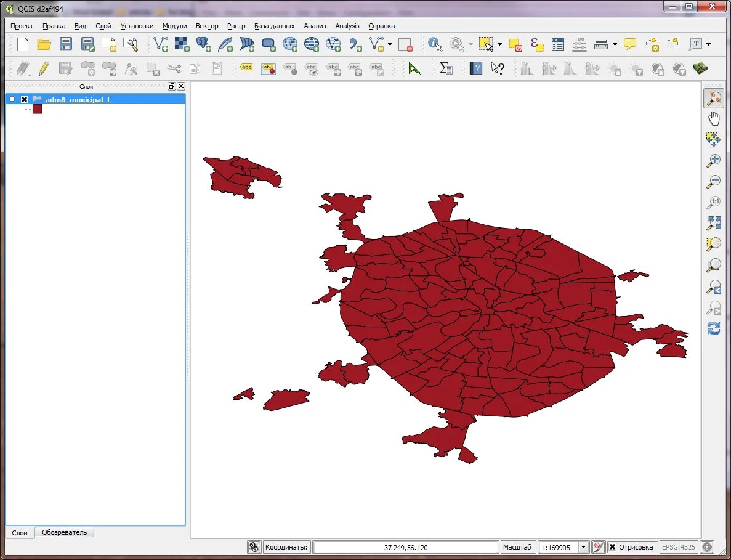Open the Вектор menu
731x560 pixels.
[206, 26]
